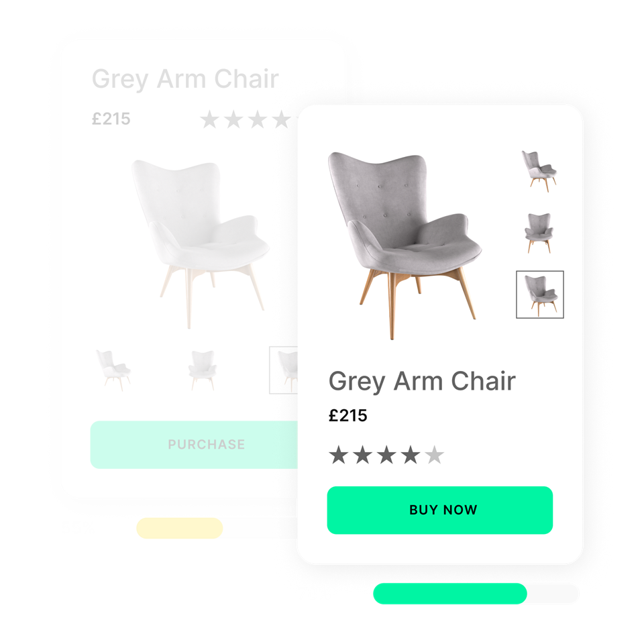Select the second star in front card rating
The width and height of the screenshot is (644, 644).
[x=363, y=455]
